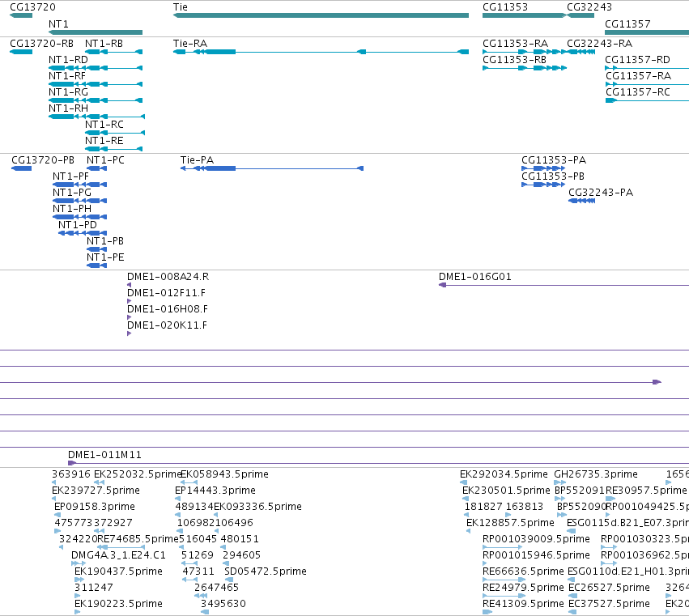Select the CG11357-RA transcript label
689x616 pixels.
point(638,76)
